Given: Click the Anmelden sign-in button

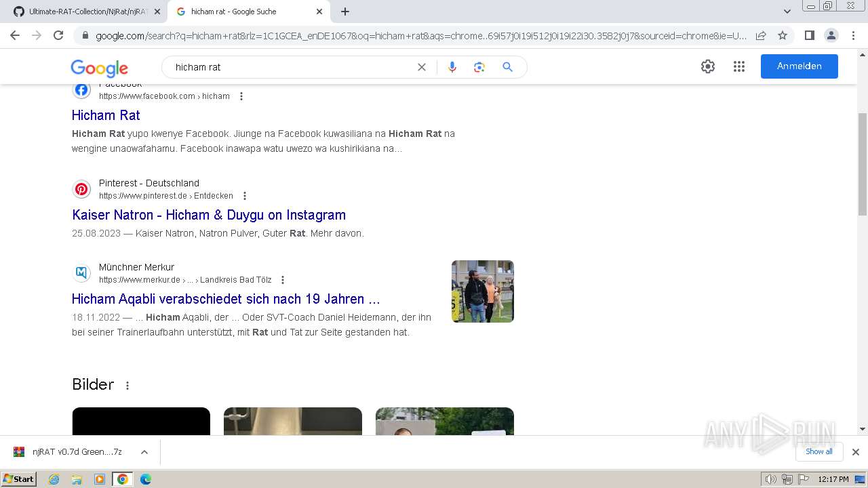Looking at the screenshot, I should click(799, 66).
